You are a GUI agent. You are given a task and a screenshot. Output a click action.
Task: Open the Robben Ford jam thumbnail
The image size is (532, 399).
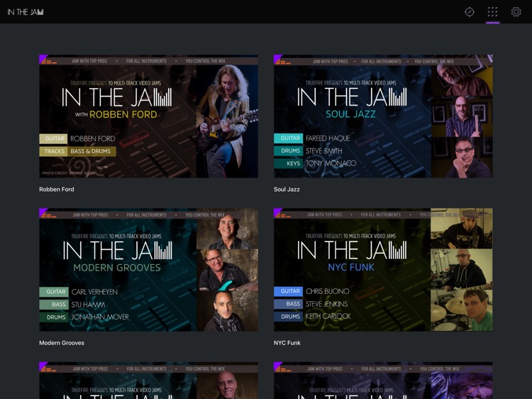click(x=149, y=116)
